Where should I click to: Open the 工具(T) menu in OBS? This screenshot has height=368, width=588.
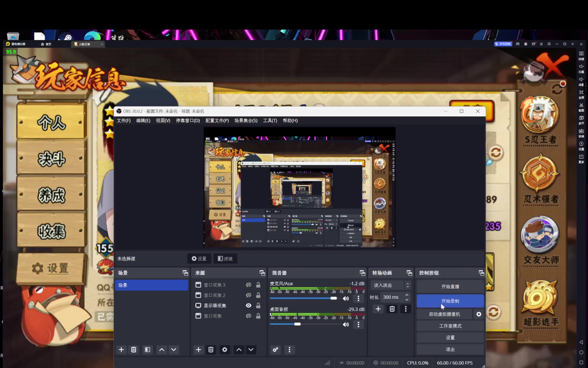(270, 121)
